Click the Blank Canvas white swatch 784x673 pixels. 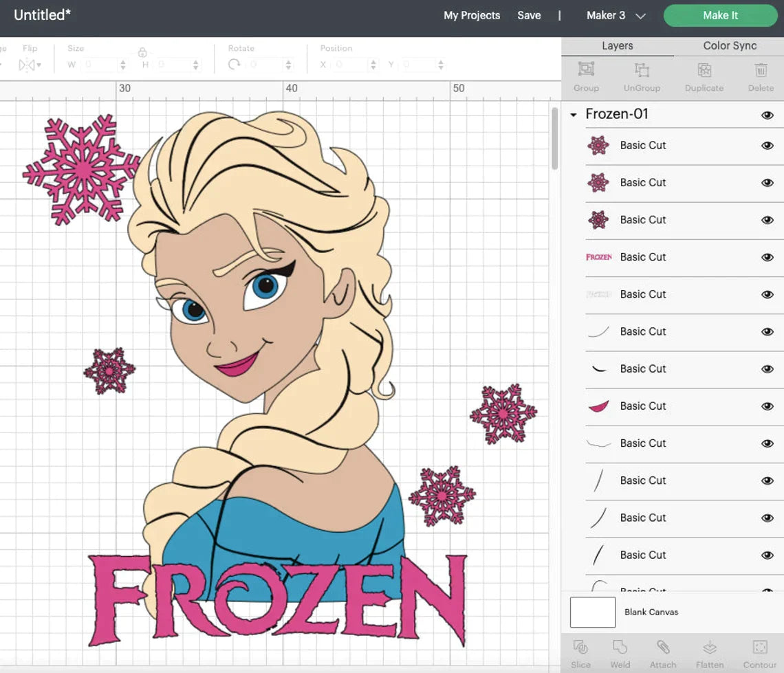(x=592, y=612)
